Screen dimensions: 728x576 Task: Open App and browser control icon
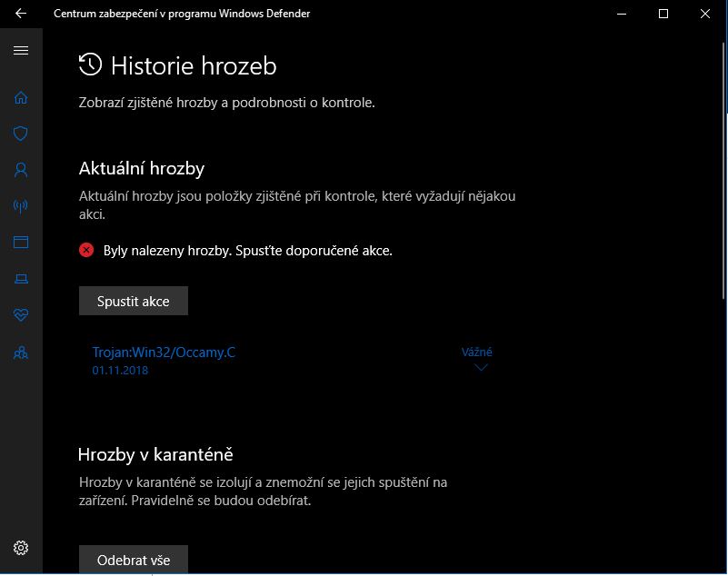(x=21, y=243)
